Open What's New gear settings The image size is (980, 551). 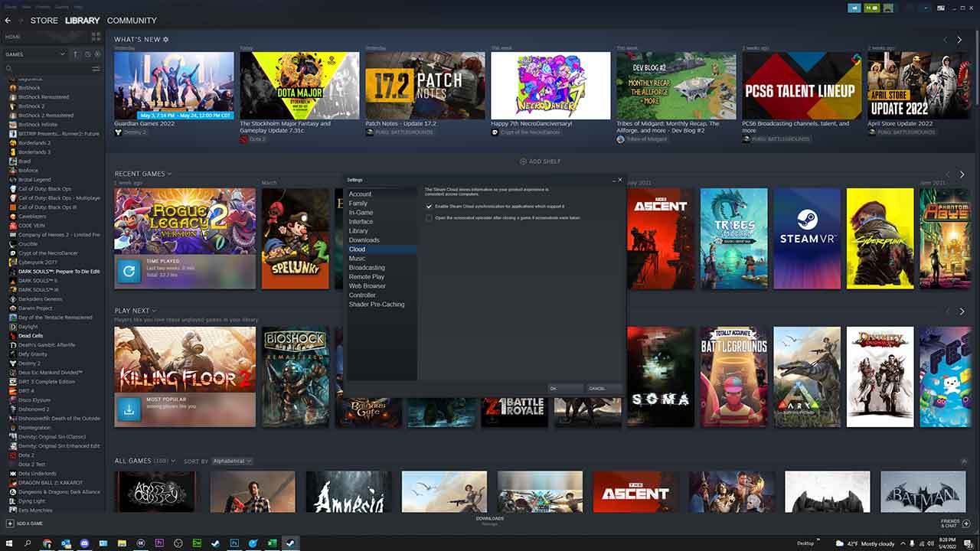(x=166, y=39)
